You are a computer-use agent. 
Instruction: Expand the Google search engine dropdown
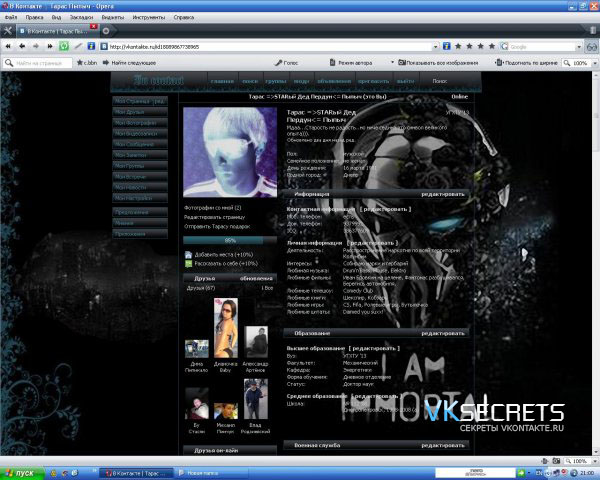coord(579,47)
